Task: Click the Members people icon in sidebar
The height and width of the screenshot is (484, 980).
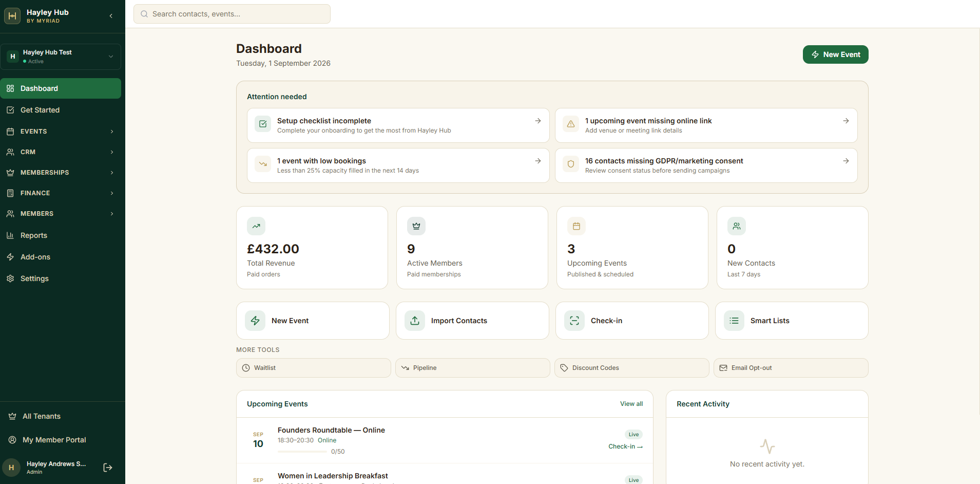Action: (10, 214)
